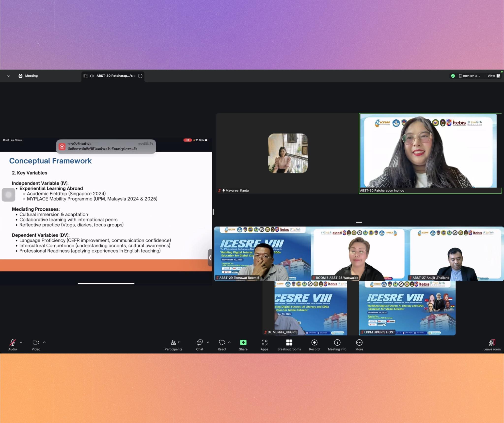
Task: Expand the audio options caret
Action: tap(21, 342)
